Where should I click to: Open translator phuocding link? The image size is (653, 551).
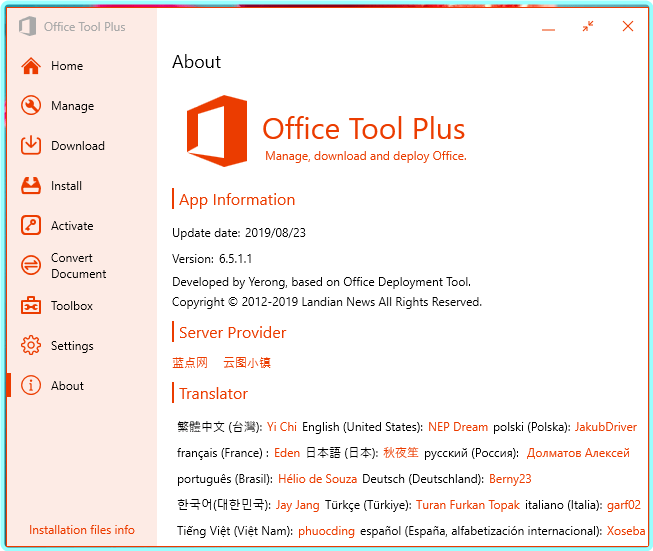(x=326, y=531)
